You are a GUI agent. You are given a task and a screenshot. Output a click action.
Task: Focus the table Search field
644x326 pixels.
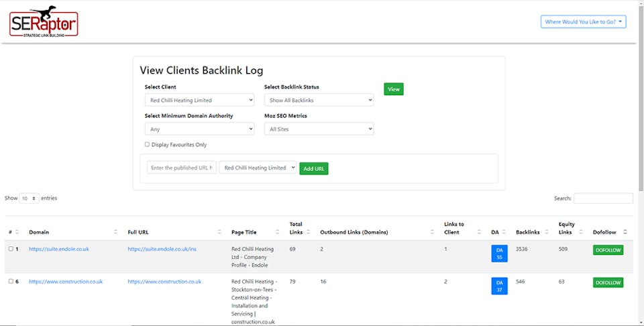coord(603,199)
